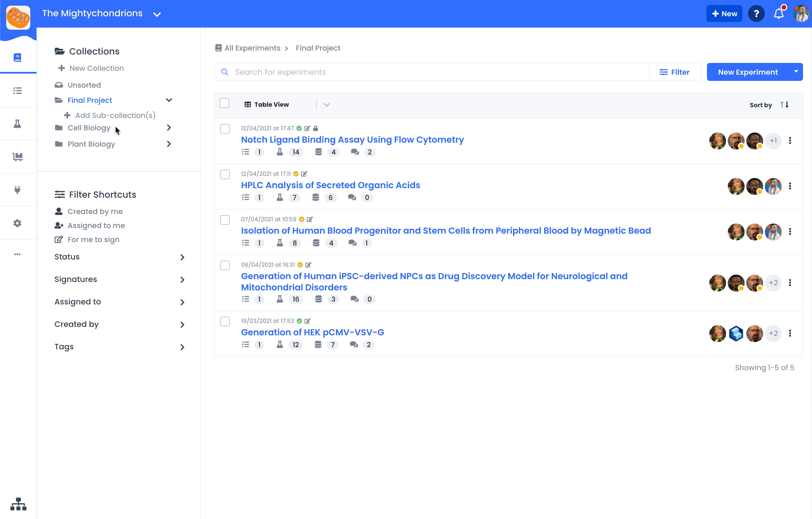Select the Unsorted collection
This screenshot has width=812, height=519.
84,85
